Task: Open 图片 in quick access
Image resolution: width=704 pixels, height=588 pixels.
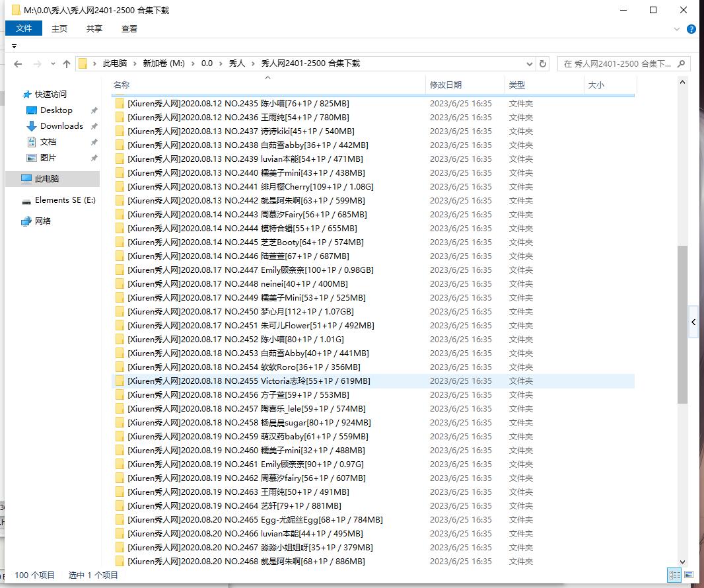Action: [x=48, y=158]
